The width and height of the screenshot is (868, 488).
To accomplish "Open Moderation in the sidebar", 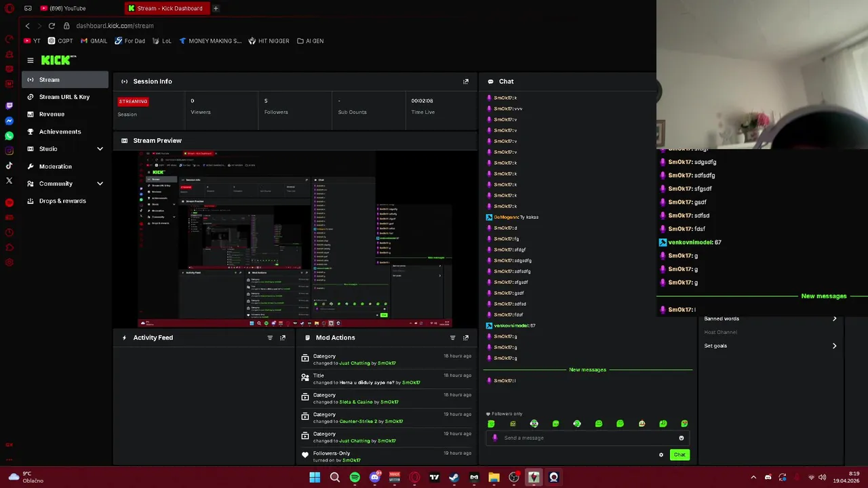I will click(55, 166).
